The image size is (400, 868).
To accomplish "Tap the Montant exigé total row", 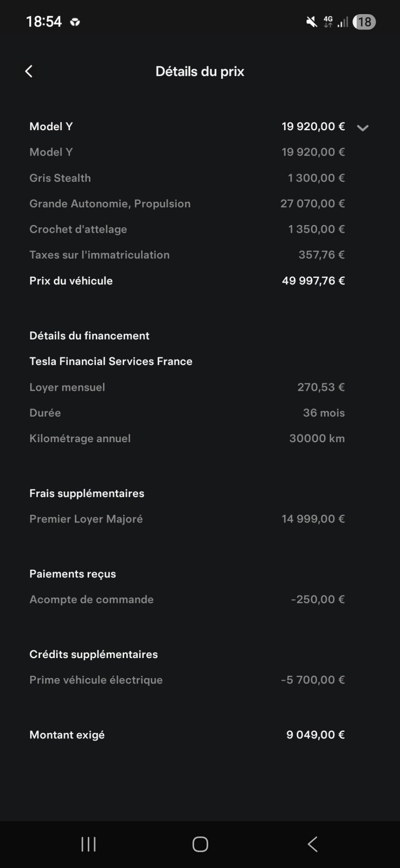I will click(187, 735).
